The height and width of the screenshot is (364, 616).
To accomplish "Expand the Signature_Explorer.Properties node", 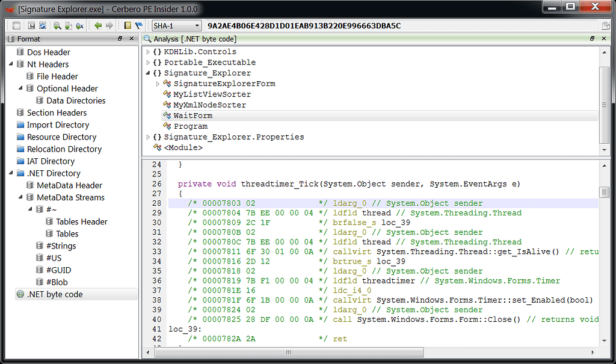I will click(147, 137).
